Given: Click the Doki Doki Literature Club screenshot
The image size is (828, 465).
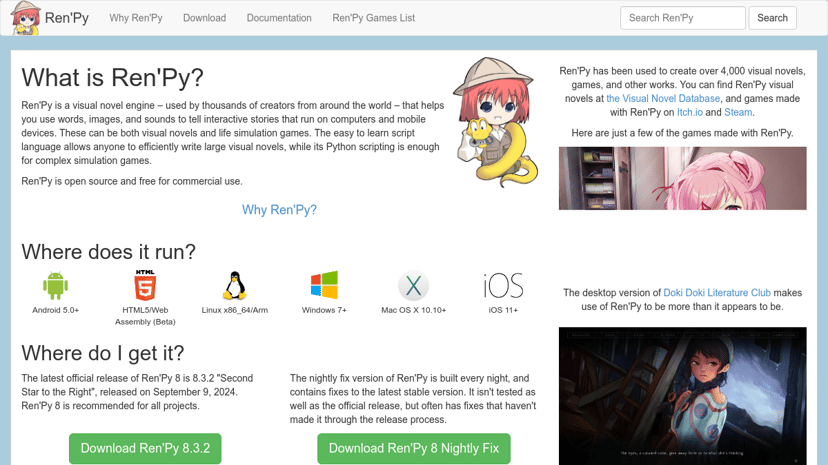Looking at the screenshot, I should (x=683, y=178).
